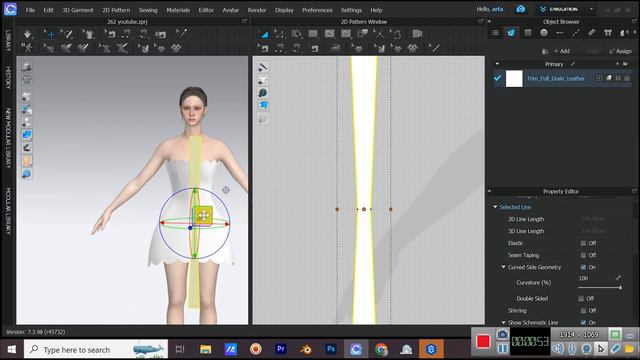Screen dimensions: 640x360
Task: Click the Windows search box
Action: pos(96,349)
